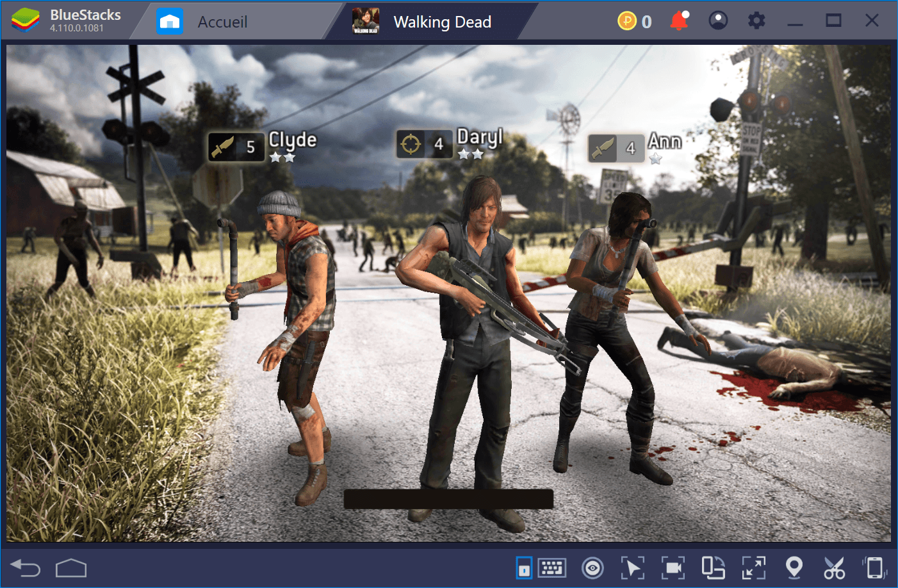Click the Ann name label

tap(665, 141)
